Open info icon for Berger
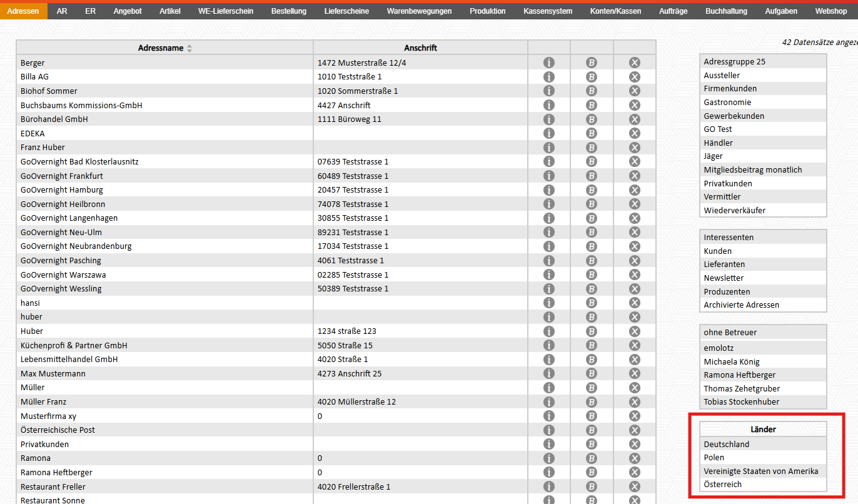This screenshot has width=858, height=504. (x=549, y=63)
